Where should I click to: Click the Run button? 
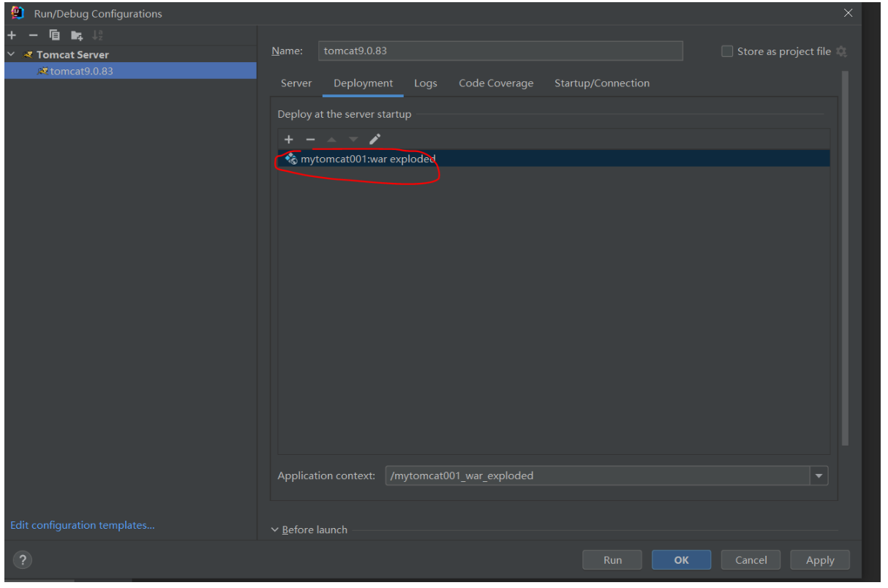coord(612,560)
